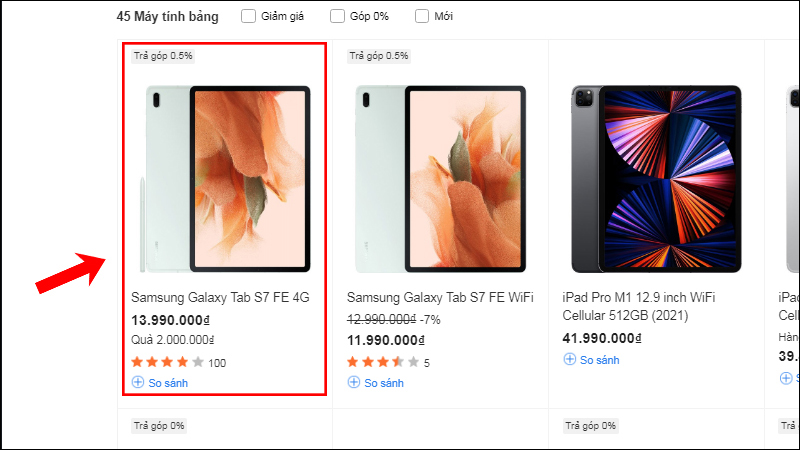
Task: Click compare plus icon on the rightmost product
Action: pos(786,378)
